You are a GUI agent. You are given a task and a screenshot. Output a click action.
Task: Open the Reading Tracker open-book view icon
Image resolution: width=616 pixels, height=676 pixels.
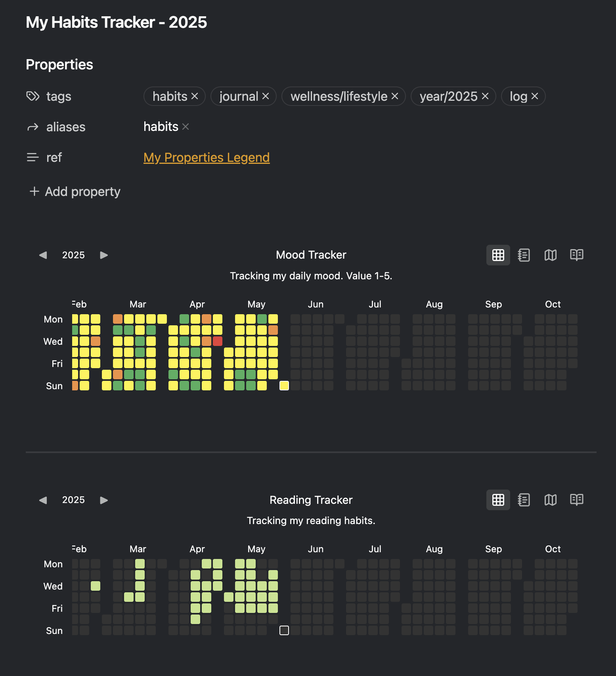coord(576,500)
